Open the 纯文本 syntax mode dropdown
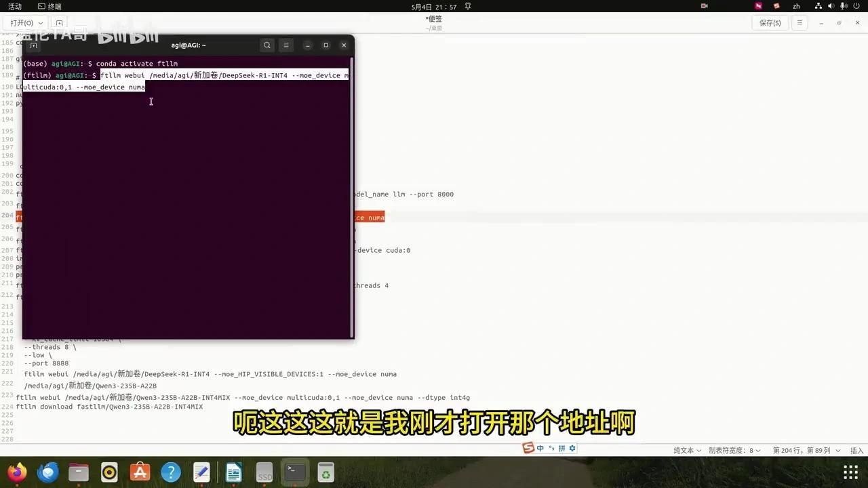Image resolution: width=868 pixels, height=488 pixels. [685, 449]
